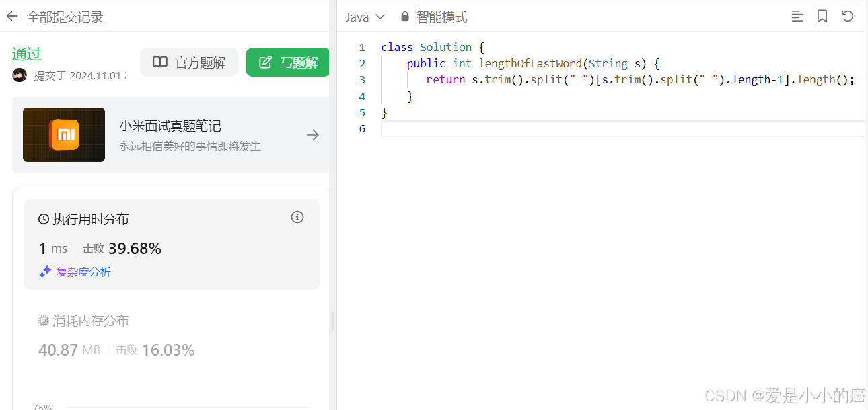Open 小米面试真题笔记 card

[x=170, y=135]
